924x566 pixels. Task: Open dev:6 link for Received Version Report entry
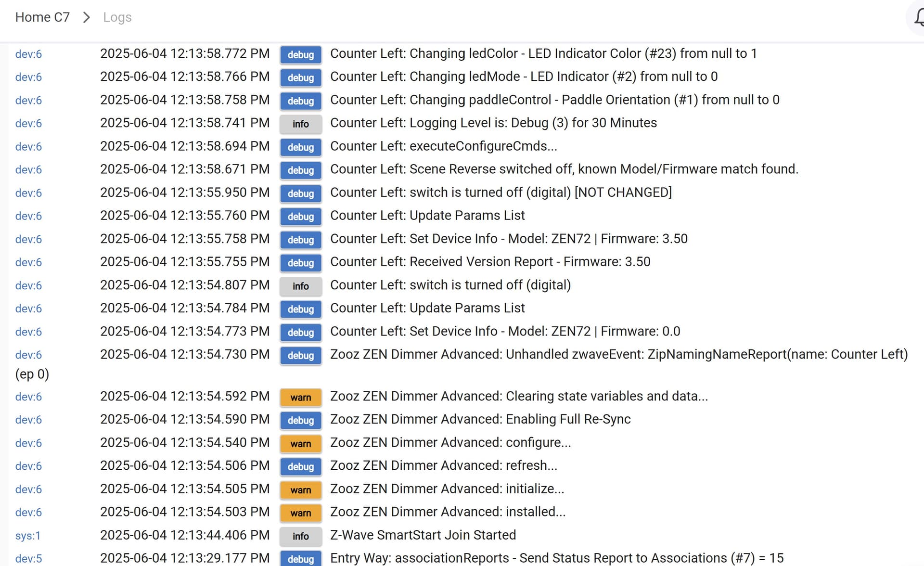point(28,262)
